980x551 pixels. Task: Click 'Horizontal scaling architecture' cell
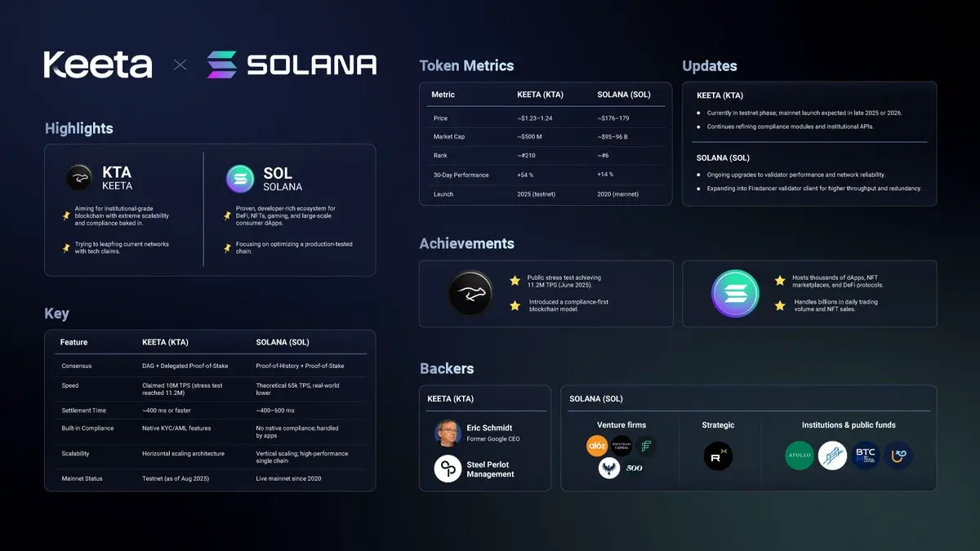tap(183, 453)
